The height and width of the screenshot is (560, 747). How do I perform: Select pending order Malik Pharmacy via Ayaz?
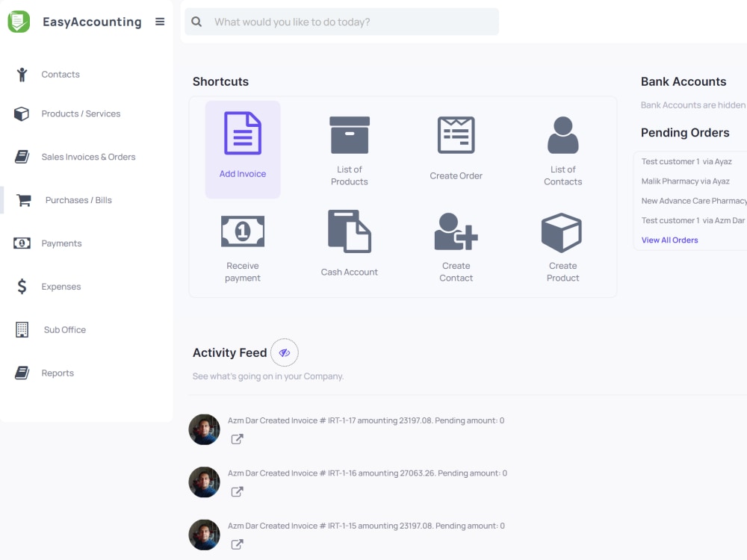(x=685, y=181)
